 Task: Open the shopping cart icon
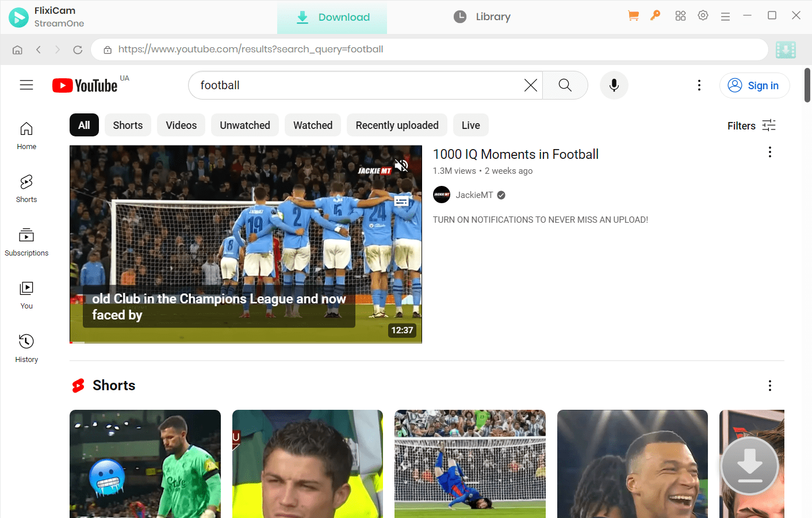click(x=633, y=16)
